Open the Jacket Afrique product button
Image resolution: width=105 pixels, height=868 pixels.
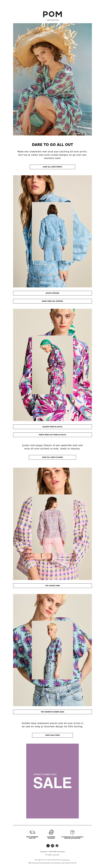point(52,293)
